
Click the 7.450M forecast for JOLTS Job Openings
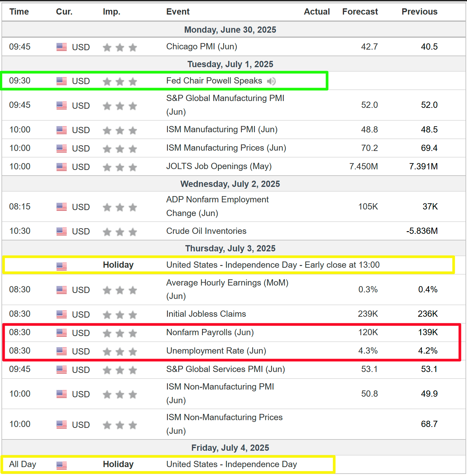point(364,166)
